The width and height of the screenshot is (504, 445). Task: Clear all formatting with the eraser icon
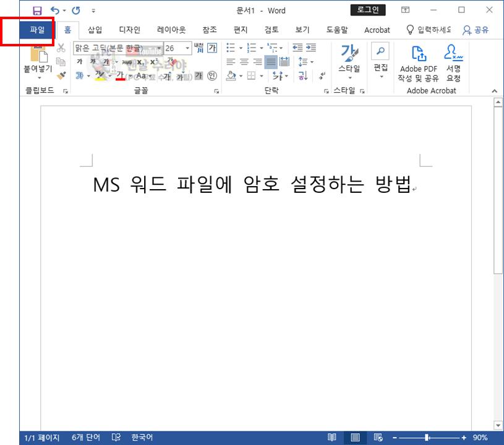pyautogui.click(x=172, y=62)
